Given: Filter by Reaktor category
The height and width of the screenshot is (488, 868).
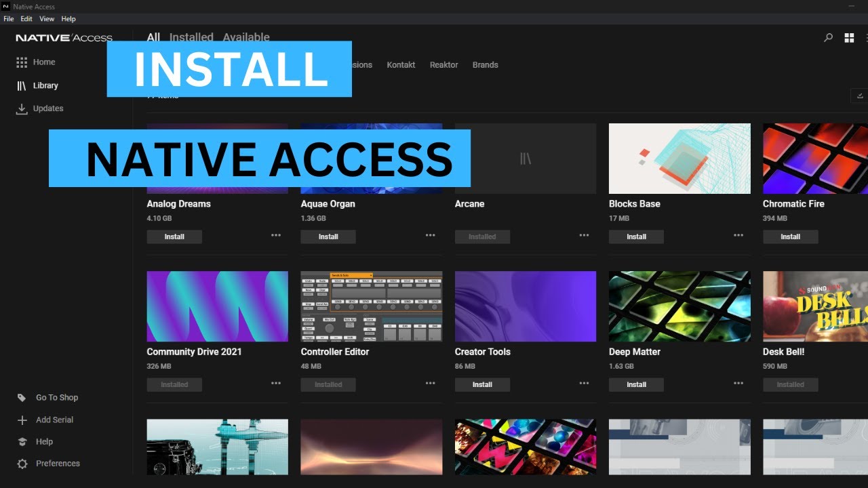Looking at the screenshot, I should [x=444, y=65].
